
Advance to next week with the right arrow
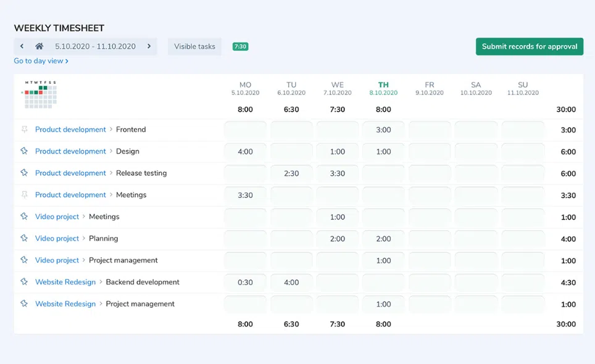tap(149, 46)
